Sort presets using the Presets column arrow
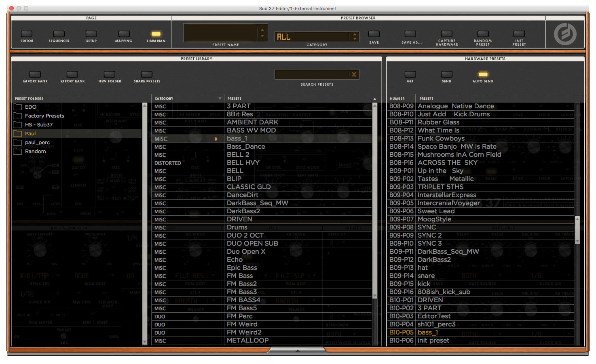 coord(375,99)
